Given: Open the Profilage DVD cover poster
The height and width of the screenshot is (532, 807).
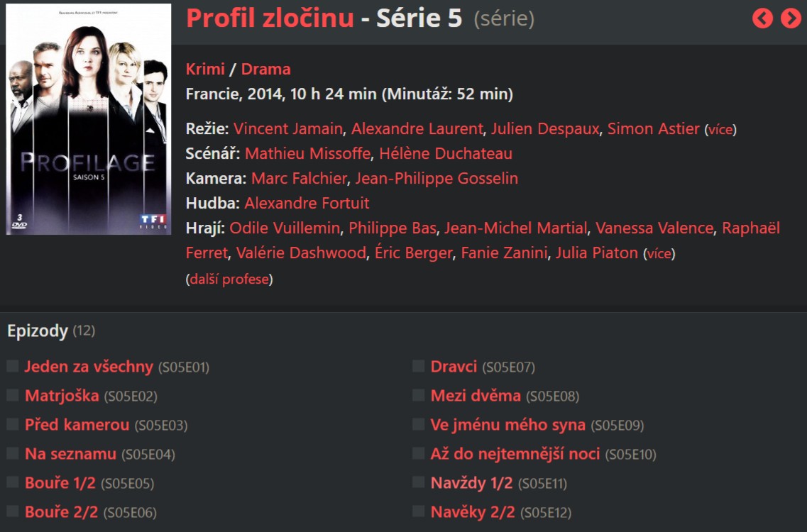Looking at the screenshot, I should coord(89,119).
